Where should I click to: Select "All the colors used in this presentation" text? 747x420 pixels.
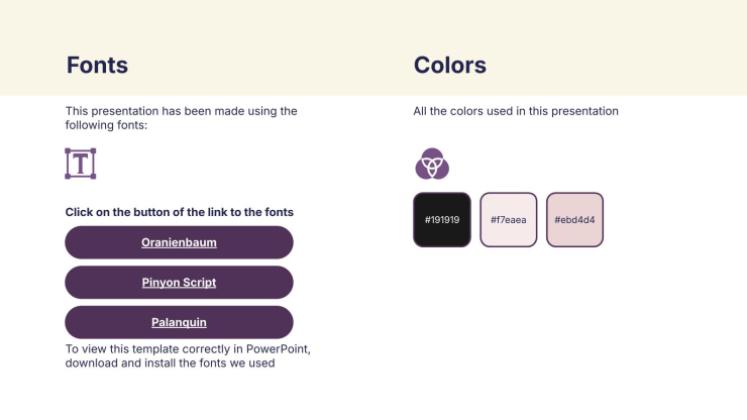tap(516, 111)
